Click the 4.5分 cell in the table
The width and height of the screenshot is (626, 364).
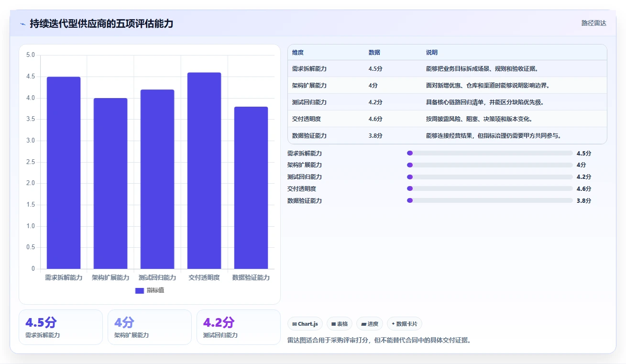tap(375, 69)
